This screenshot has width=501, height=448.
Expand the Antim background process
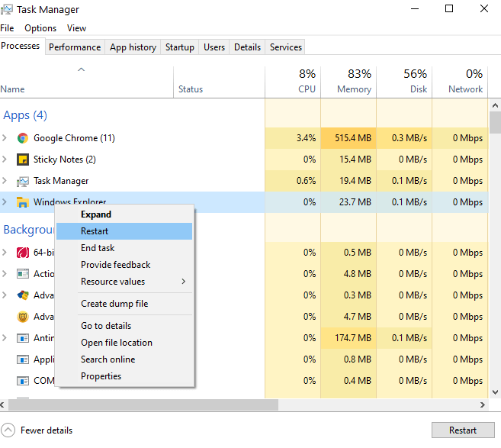(5, 337)
